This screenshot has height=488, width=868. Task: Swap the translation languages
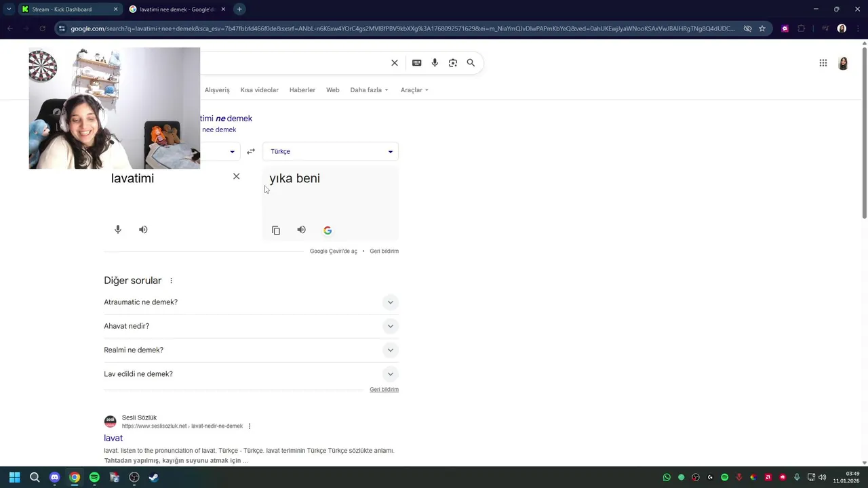[251, 152]
